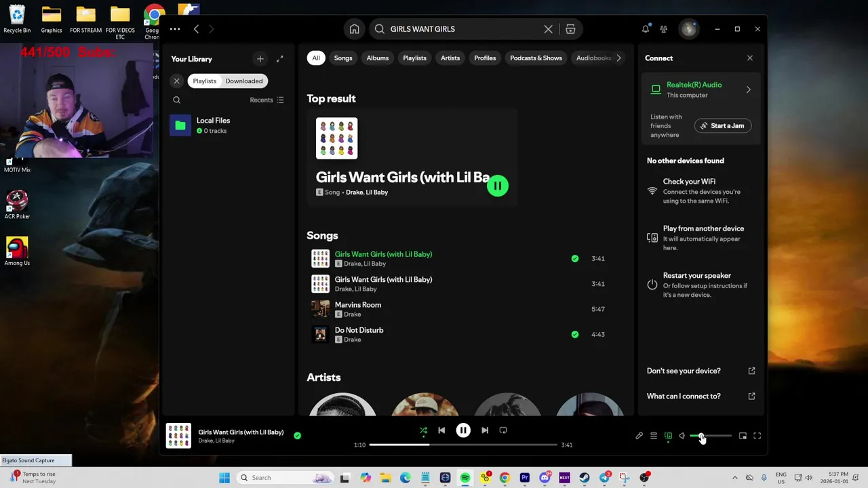Open Discord from the taskbar
The width and height of the screenshot is (868, 488).
pyautogui.click(x=545, y=478)
